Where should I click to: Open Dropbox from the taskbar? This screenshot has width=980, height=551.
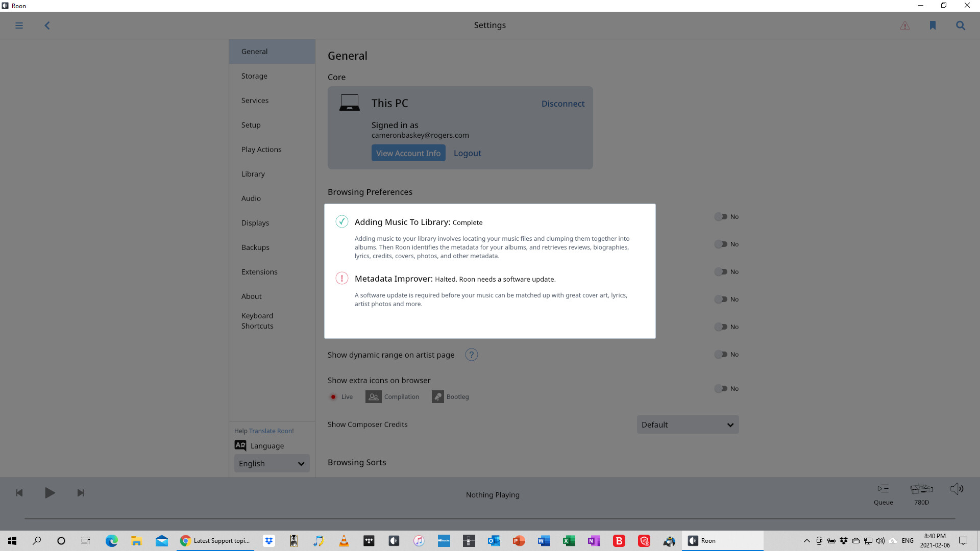pos(269,541)
